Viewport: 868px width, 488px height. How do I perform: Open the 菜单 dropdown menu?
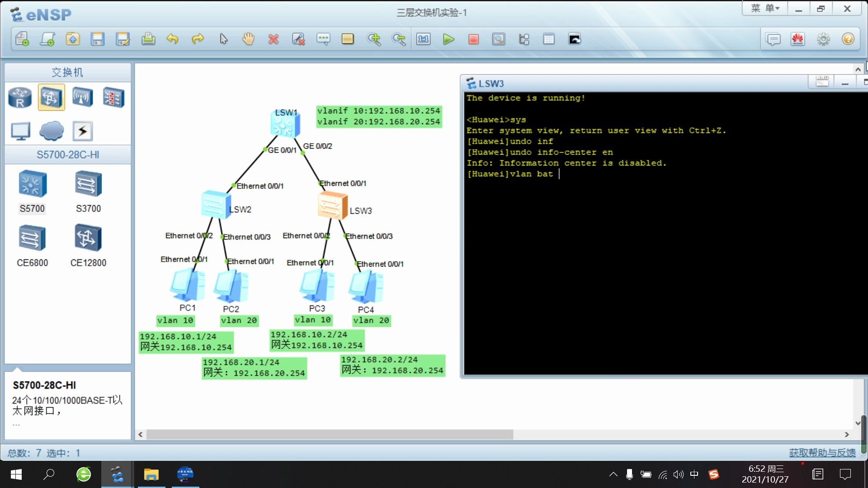coord(765,9)
